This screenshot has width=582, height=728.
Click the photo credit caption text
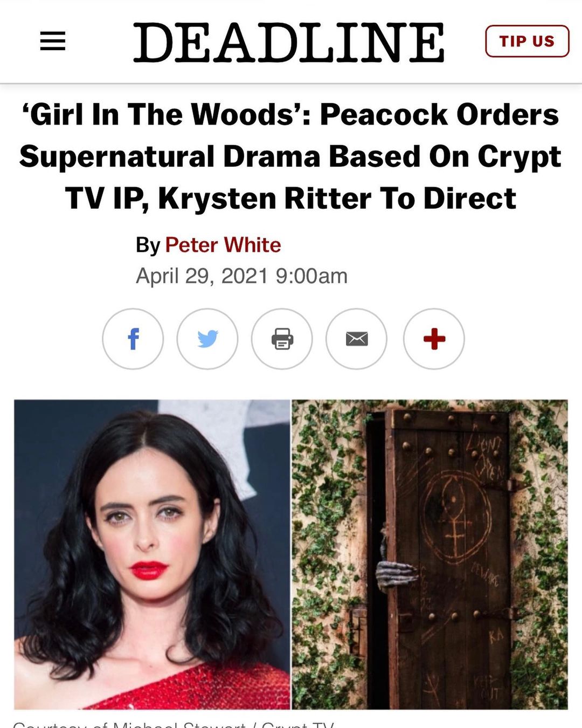[174, 724]
